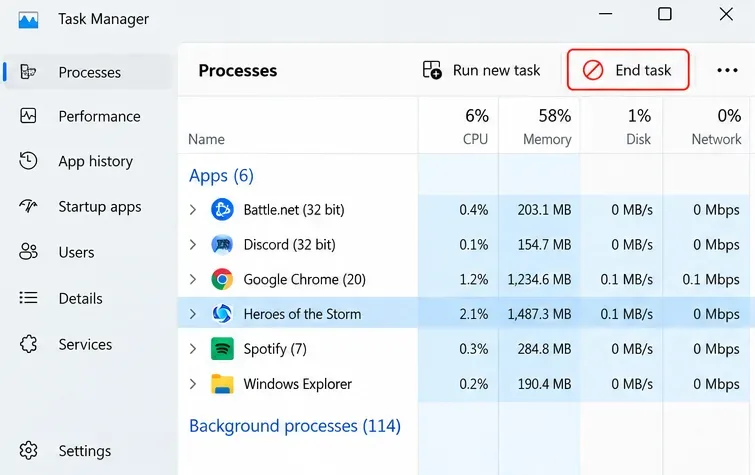Expand the Discord (32 bit) process group
755x475 pixels.
(193, 244)
